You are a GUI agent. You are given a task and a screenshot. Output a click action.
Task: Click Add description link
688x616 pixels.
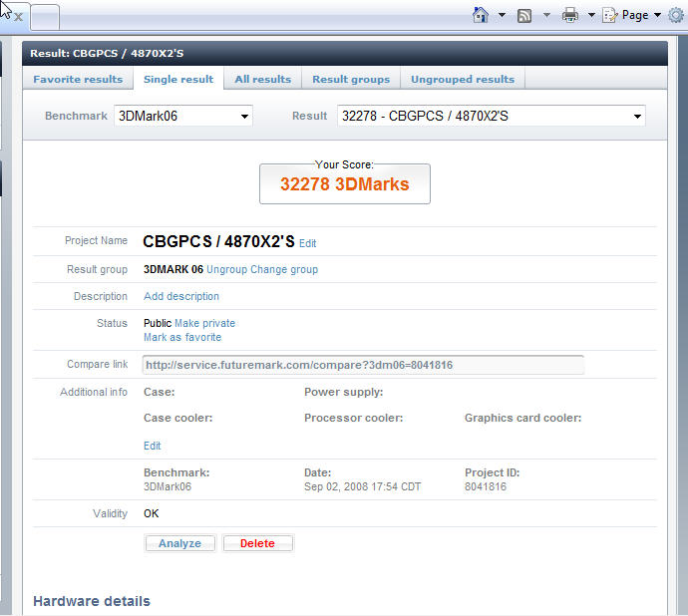point(181,296)
